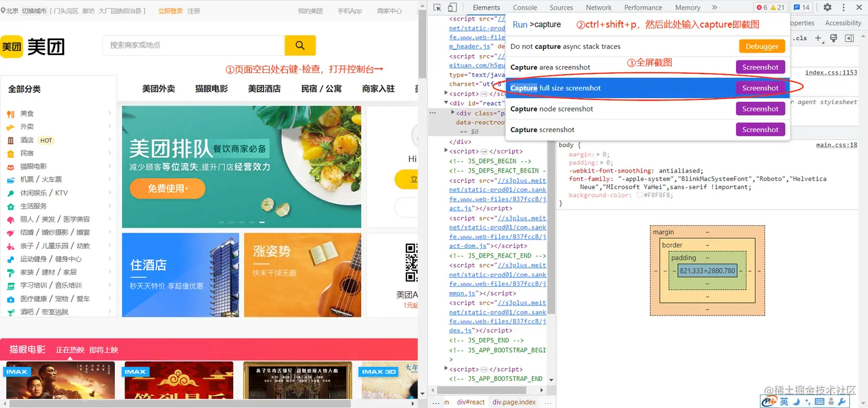The height and width of the screenshot is (408, 868).
Task: Click the 机票/火车票 ticket icon
Action: [10, 180]
